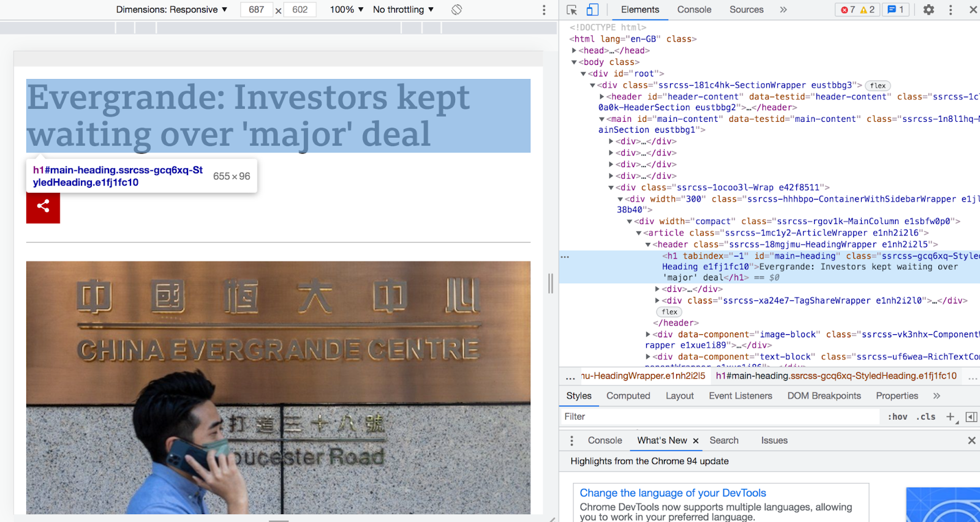
Task: Click the new style rule plus icon
Action: click(x=951, y=417)
